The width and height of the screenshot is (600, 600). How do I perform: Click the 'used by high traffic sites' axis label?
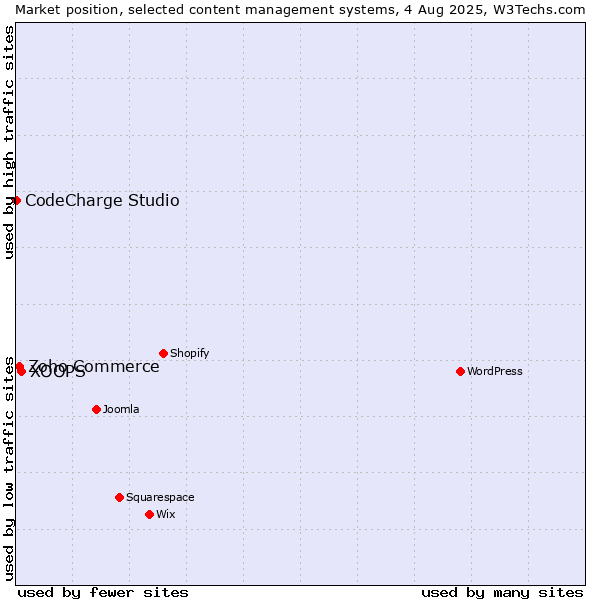8,142
